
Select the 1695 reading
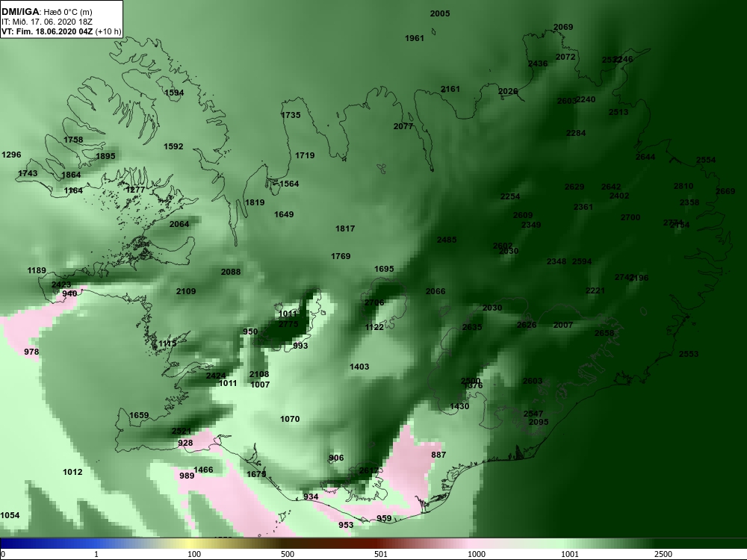(384, 269)
